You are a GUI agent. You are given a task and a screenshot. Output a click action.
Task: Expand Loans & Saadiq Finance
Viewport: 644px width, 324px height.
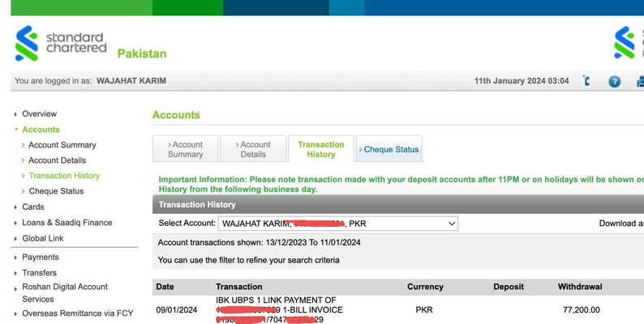[67, 222]
